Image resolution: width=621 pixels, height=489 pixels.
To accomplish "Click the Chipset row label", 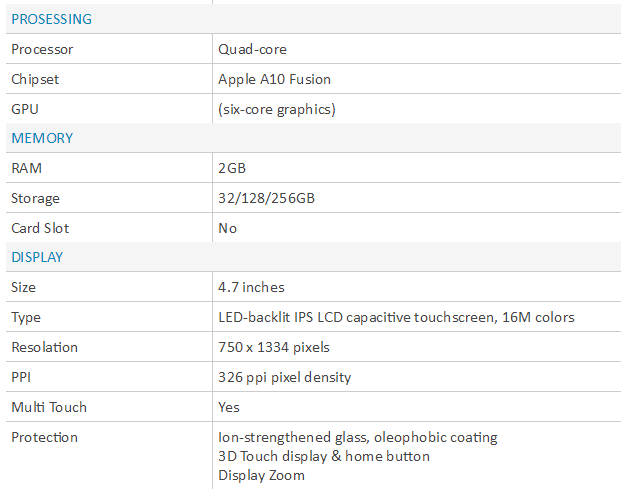I will [x=35, y=79].
